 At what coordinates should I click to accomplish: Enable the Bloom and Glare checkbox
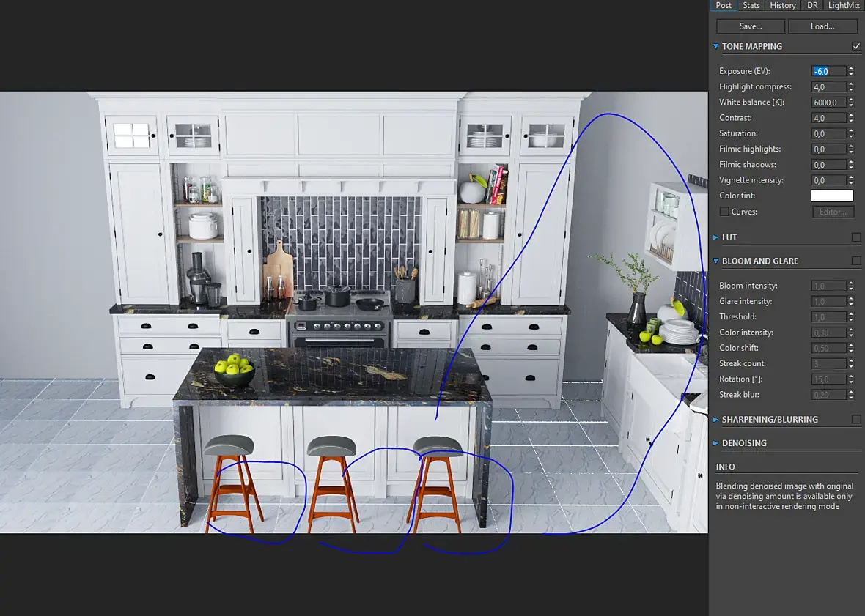point(856,261)
